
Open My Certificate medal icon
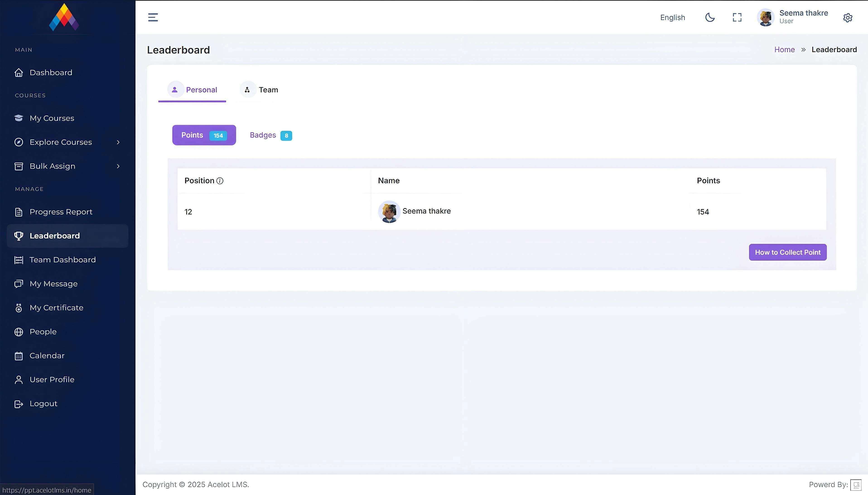click(19, 308)
